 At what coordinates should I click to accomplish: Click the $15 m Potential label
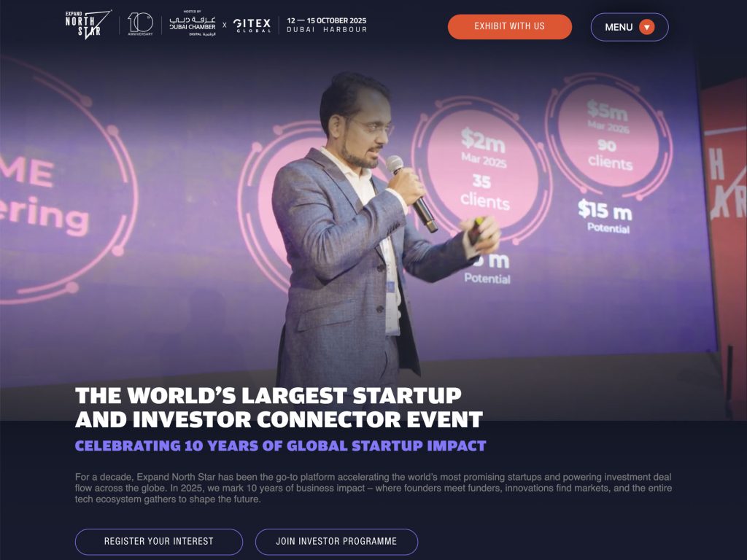(x=605, y=216)
